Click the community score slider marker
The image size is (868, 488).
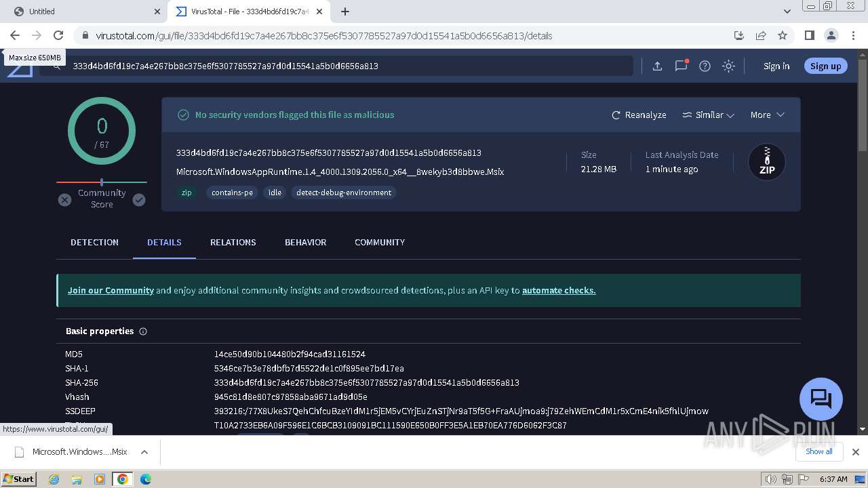click(x=102, y=182)
